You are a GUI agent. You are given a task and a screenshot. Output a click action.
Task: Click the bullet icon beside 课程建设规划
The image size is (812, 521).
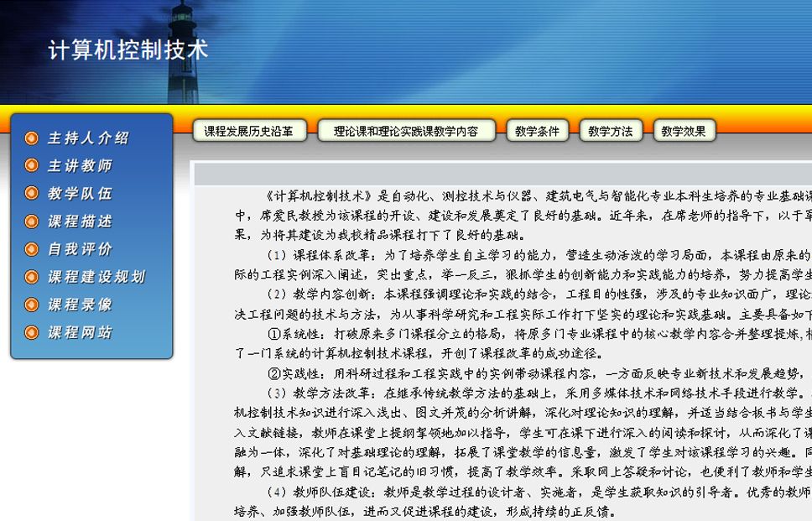pos(32,277)
